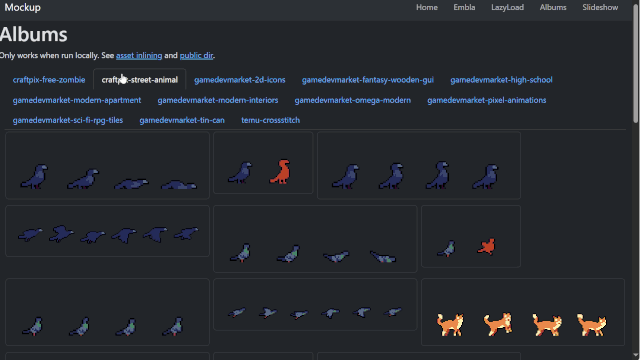
Task: Open the orange cat walking sprite thumbnail
Action: point(523,312)
